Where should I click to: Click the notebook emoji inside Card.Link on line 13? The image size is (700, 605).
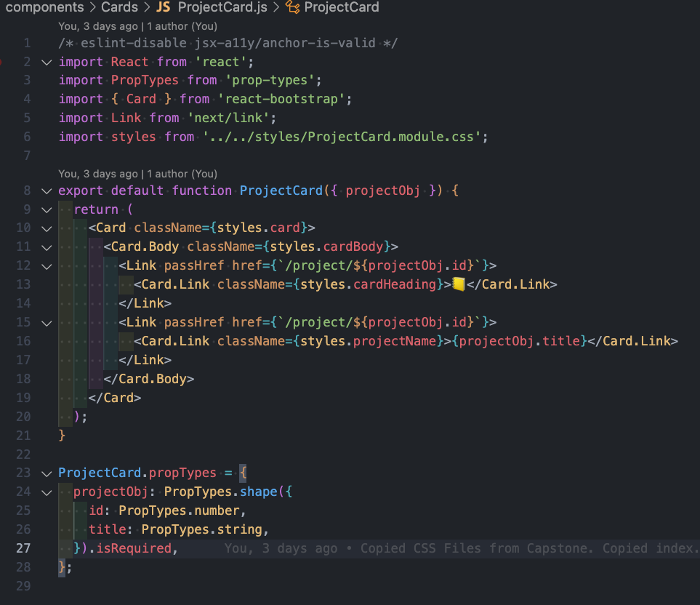click(x=459, y=284)
